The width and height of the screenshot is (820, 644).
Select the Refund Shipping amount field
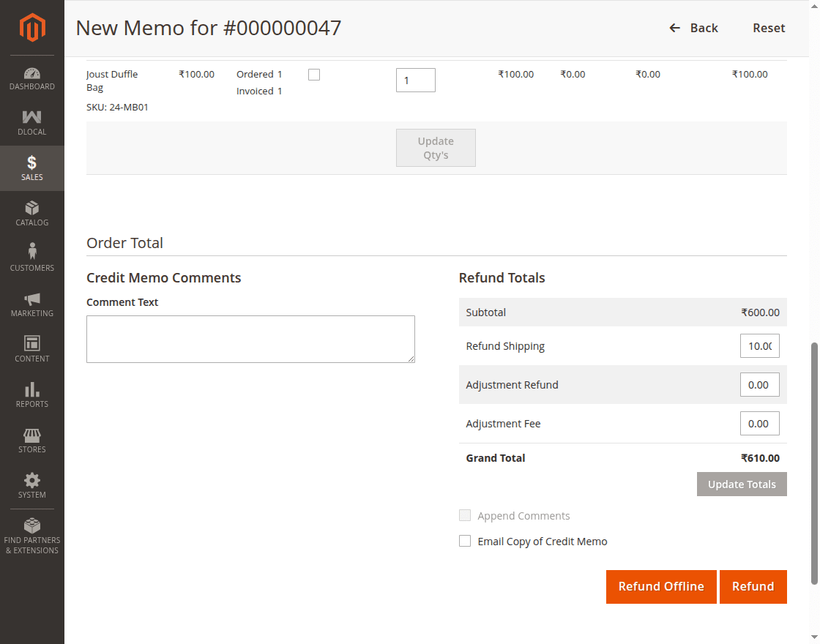click(x=759, y=345)
